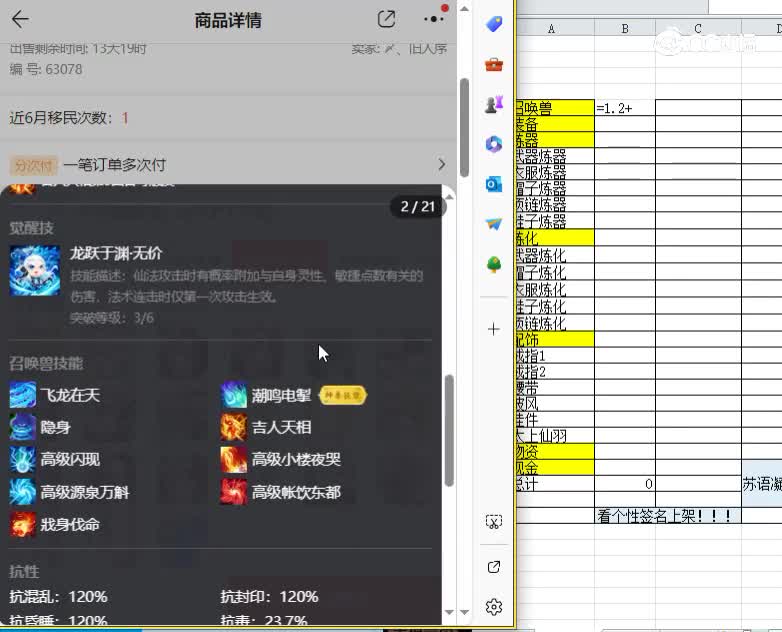Image resolution: width=782 pixels, height=632 pixels.
Task: Select the 披风 cell
Action: [x=555, y=404]
